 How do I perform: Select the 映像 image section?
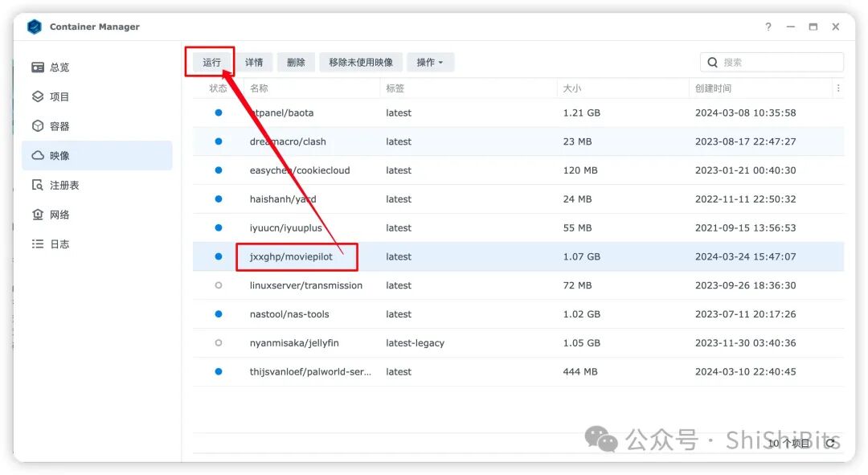[x=97, y=156]
